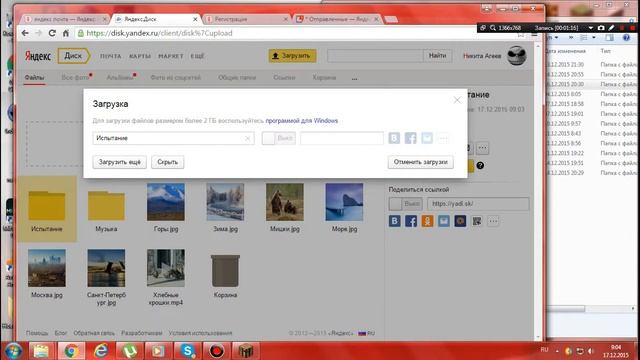This screenshot has width=640, height=360.
Task: Open more sharing options in side panel
Action: point(493,221)
